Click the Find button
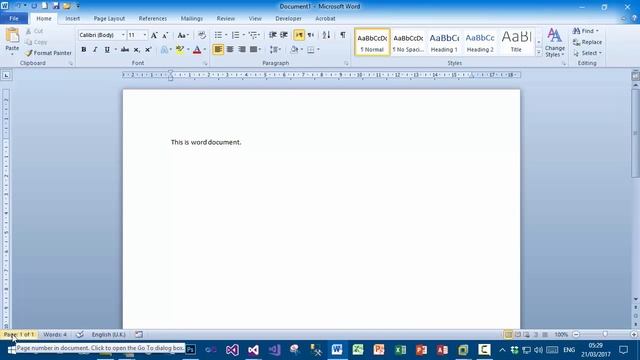The width and height of the screenshot is (640, 360). click(x=586, y=31)
